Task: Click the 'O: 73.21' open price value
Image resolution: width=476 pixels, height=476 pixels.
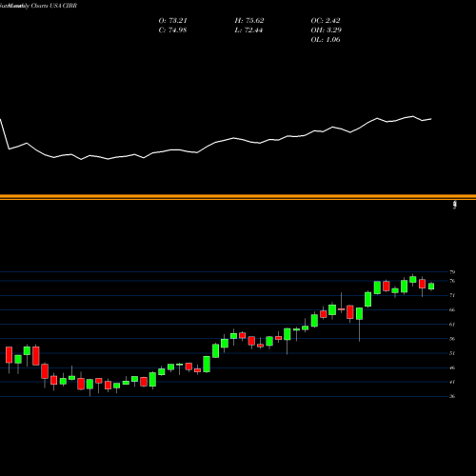Action: pos(172,21)
